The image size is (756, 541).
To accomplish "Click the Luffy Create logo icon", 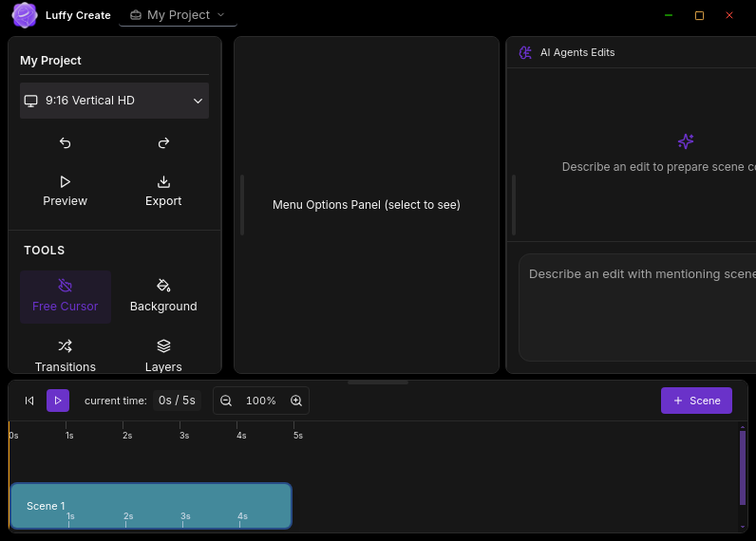I will click(x=25, y=15).
